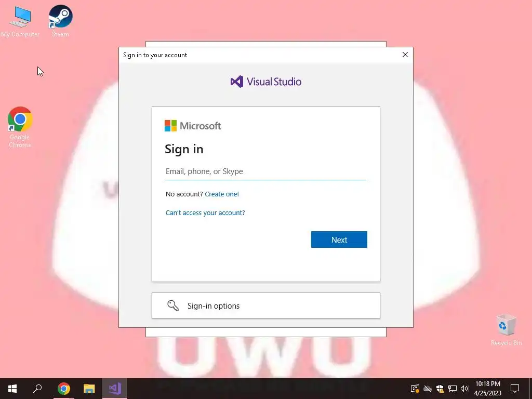The image size is (532, 399).
Task: Click the Create one! link
Action: pyautogui.click(x=221, y=194)
